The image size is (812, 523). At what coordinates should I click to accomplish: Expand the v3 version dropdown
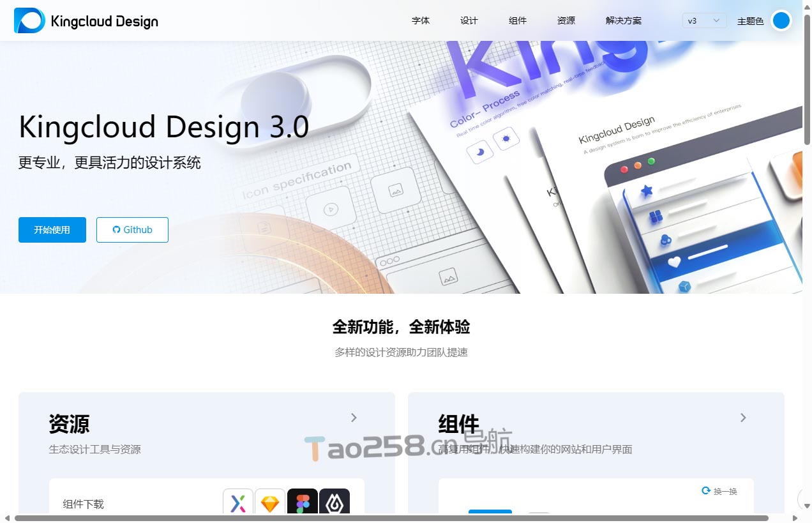click(x=705, y=20)
